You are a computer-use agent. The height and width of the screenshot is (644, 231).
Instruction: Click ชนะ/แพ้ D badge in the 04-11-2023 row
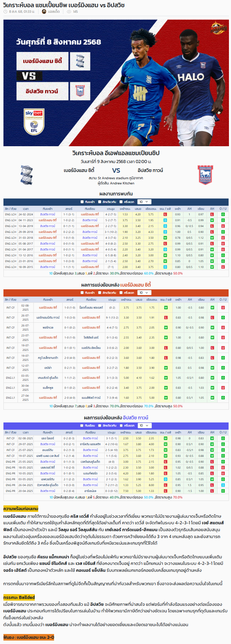coord(165,220)
